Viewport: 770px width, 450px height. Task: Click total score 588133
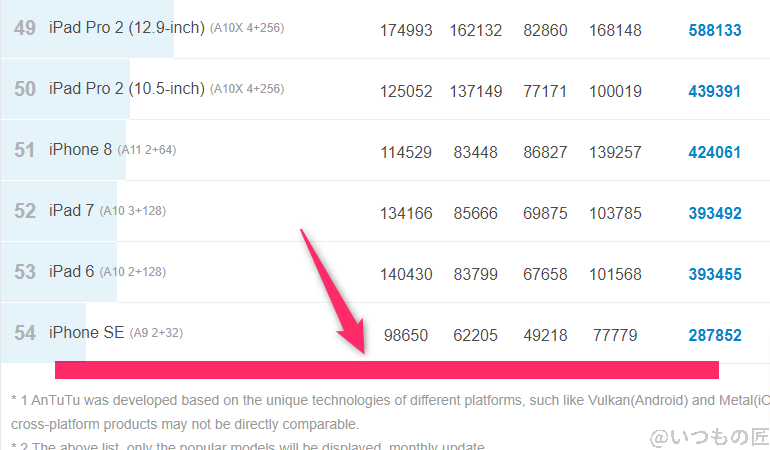click(x=714, y=30)
